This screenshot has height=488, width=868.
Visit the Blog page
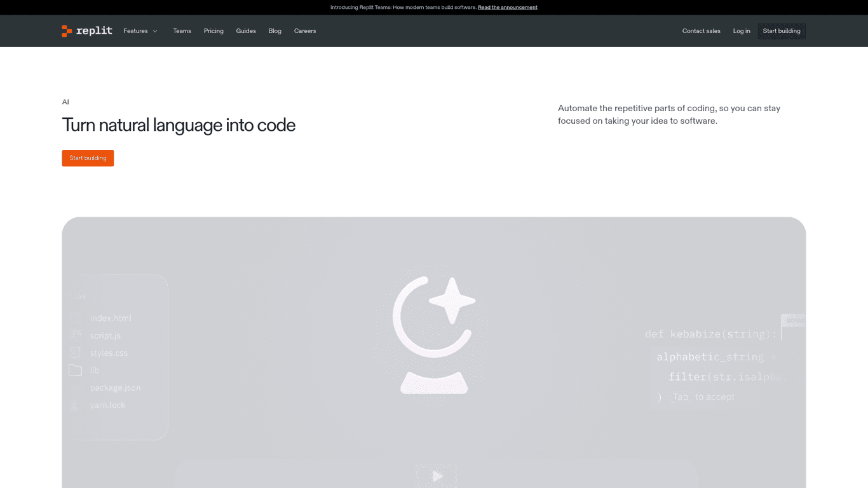pos(275,31)
